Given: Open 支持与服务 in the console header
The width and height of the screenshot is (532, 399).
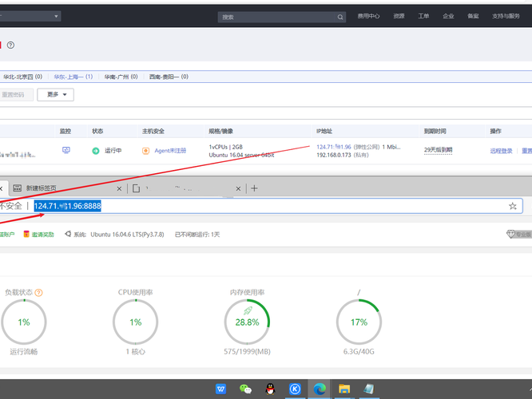Looking at the screenshot, I should (506, 16).
